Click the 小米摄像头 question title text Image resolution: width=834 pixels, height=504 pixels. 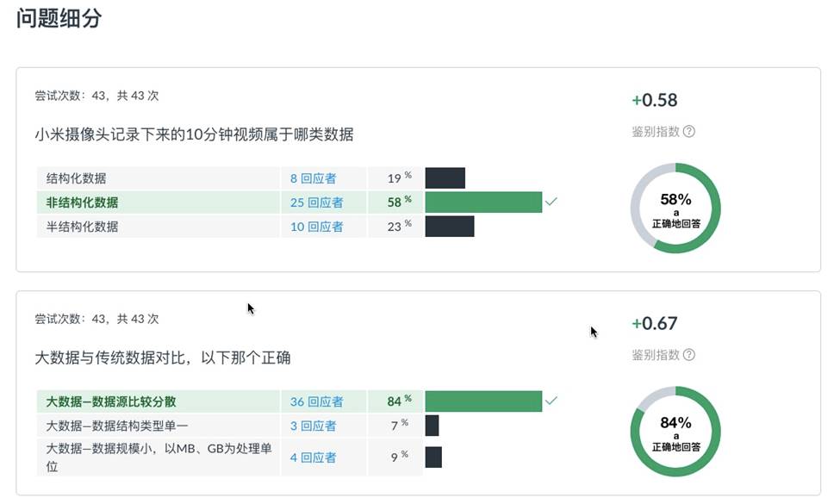point(194,134)
